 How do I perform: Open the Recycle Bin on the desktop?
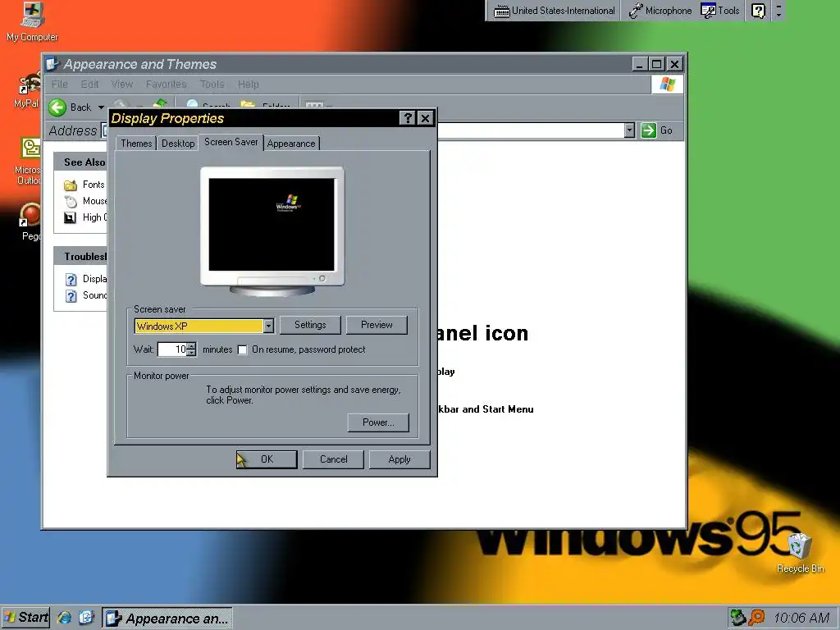(x=800, y=553)
